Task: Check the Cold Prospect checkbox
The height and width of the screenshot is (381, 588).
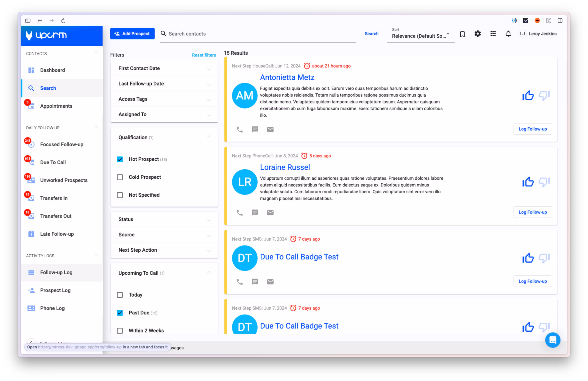Action: 120,177
